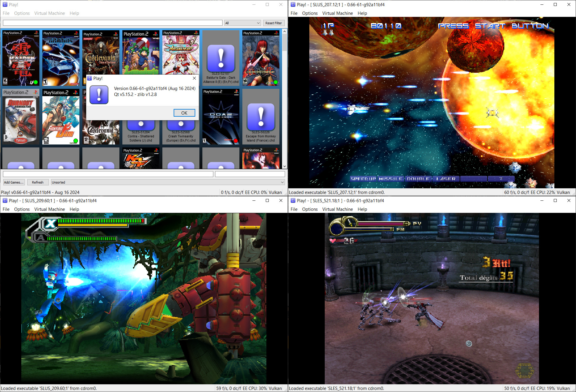576x392 pixels.
Task: Maximize the SLUS_207.12 window
Action: 555,4
